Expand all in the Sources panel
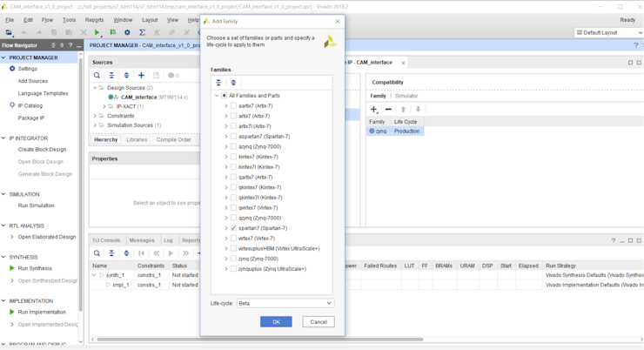The height and width of the screenshot is (350, 644). click(126, 75)
